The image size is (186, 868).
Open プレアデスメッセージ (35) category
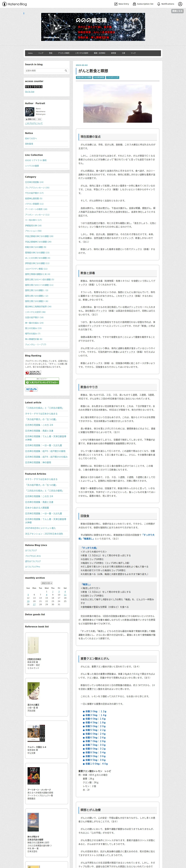point(37,188)
